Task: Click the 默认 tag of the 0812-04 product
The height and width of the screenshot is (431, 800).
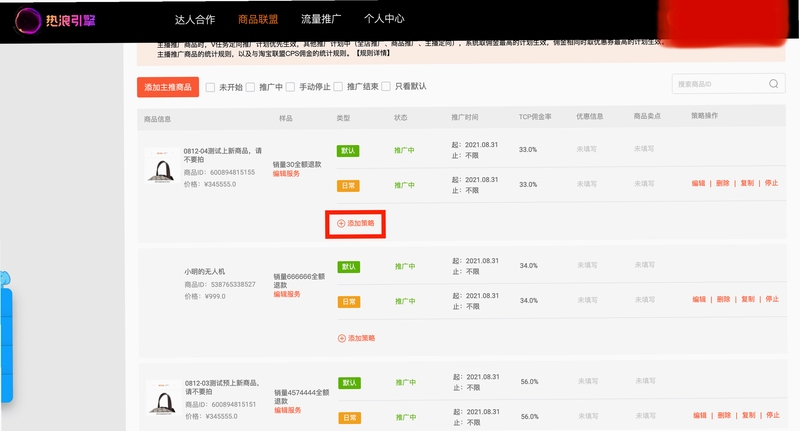Action: (348, 151)
